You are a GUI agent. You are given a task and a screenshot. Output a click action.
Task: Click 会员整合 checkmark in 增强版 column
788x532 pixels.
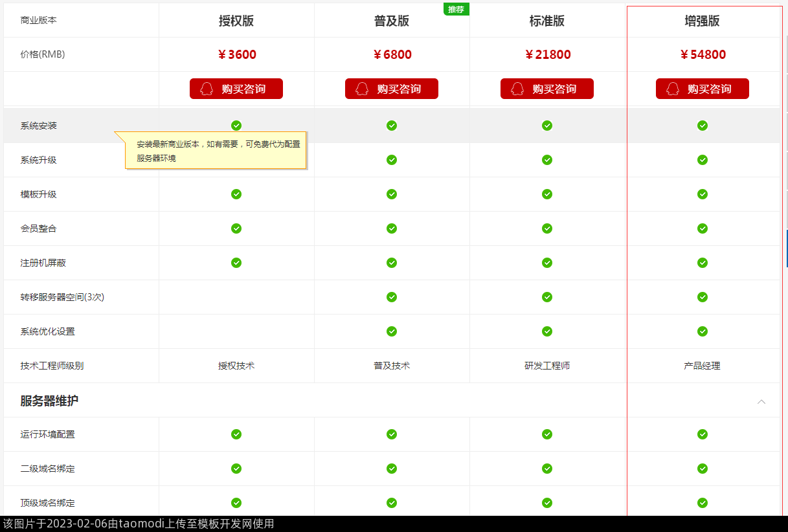point(703,228)
